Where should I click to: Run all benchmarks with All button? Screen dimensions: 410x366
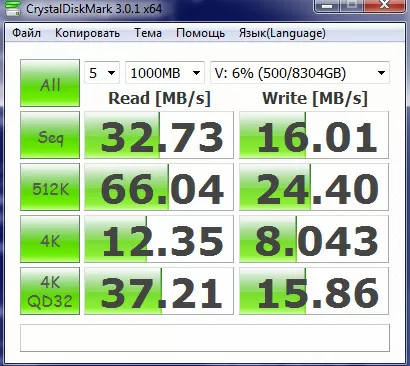pyautogui.click(x=50, y=83)
